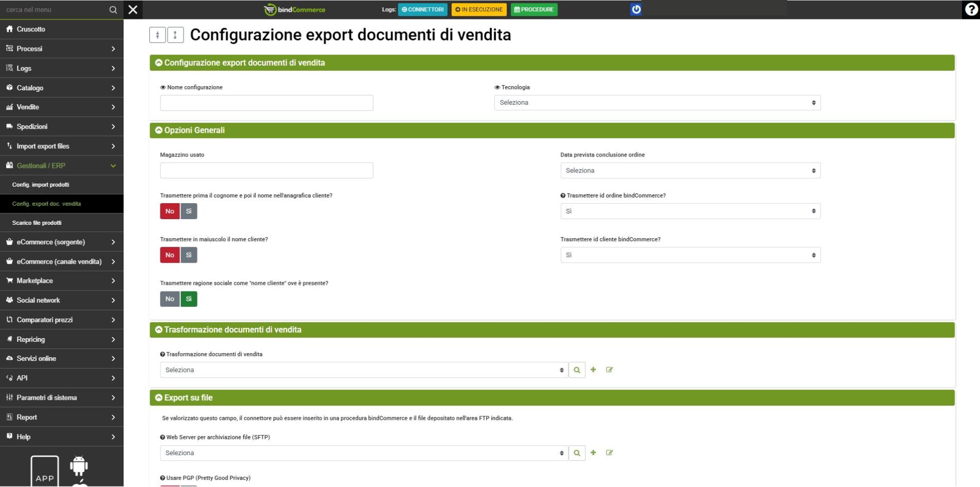
Task: Click the collapse all sections icon beside title
Action: coord(157,35)
